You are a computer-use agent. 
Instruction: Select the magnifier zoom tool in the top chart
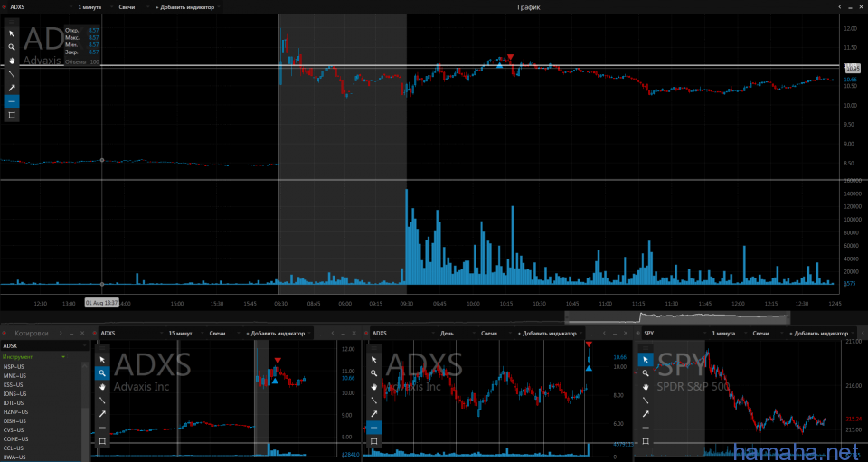click(x=12, y=47)
